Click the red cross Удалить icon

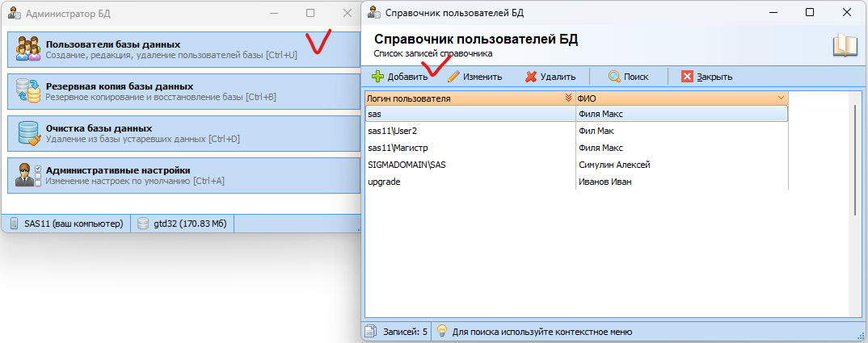click(x=531, y=77)
